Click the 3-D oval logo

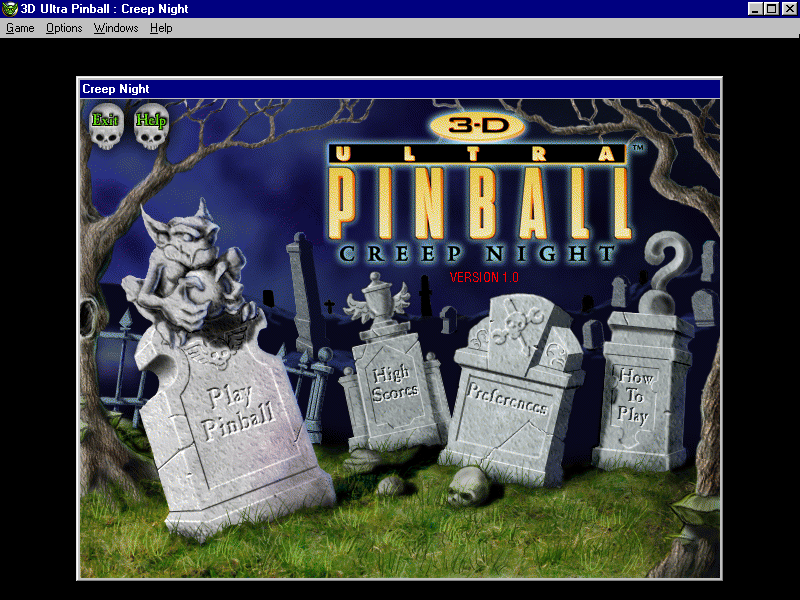pos(478,125)
